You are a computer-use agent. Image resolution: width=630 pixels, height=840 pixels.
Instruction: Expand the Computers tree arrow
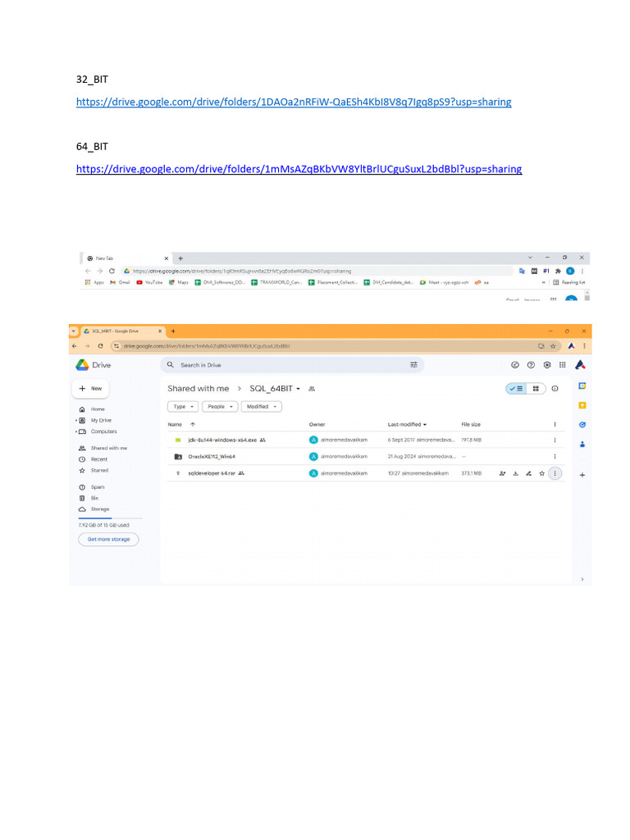point(76,431)
